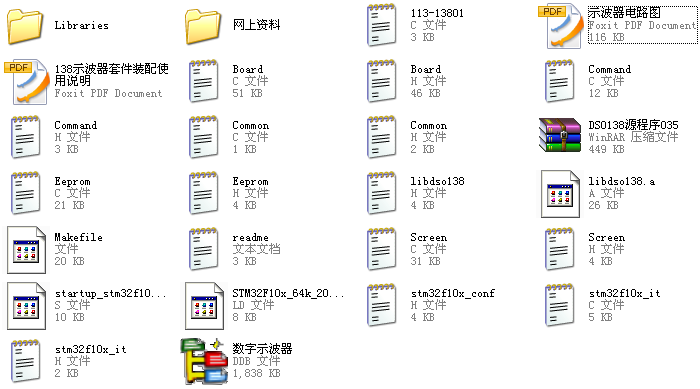Select the Common C file (1 KB) icon

(x=203, y=137)
